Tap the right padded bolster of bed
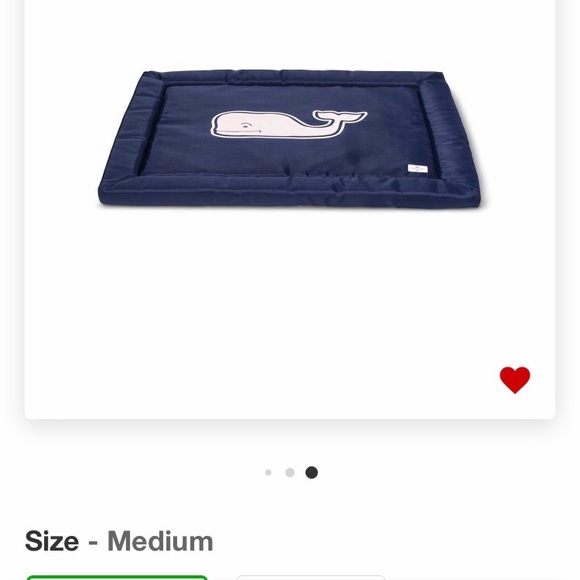Screen dimensions: 580x580 449,133
